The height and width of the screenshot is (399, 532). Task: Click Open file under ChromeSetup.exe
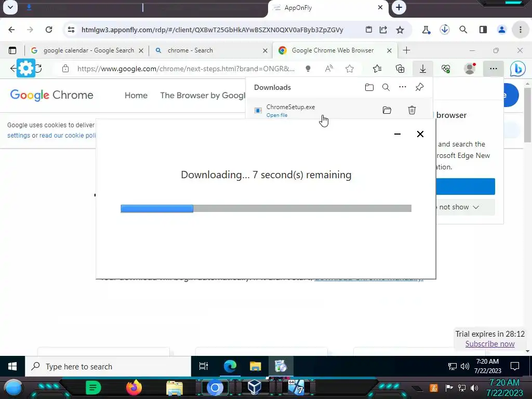coord(277,115)
